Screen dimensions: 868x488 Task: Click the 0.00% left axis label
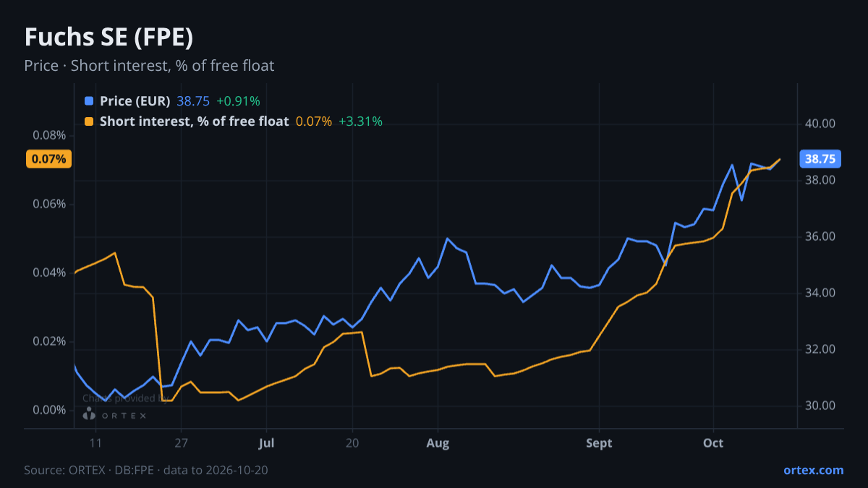click(49, 410)
